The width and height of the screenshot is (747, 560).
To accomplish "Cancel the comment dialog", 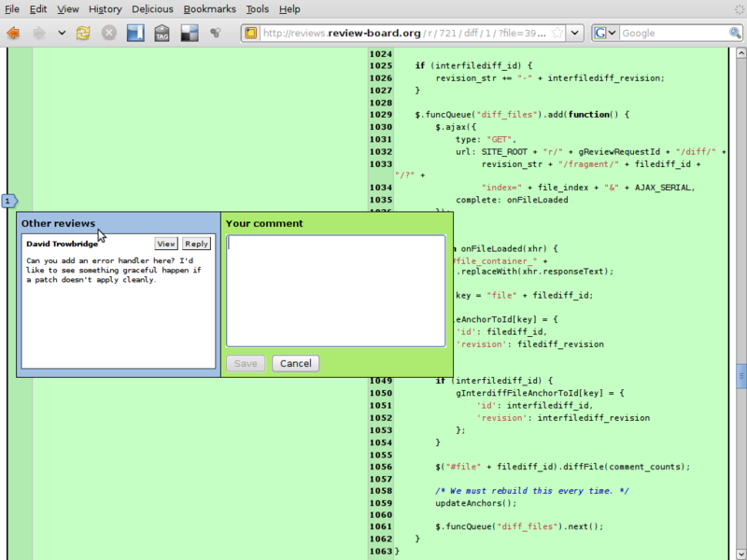I will [x=295, y=363].
